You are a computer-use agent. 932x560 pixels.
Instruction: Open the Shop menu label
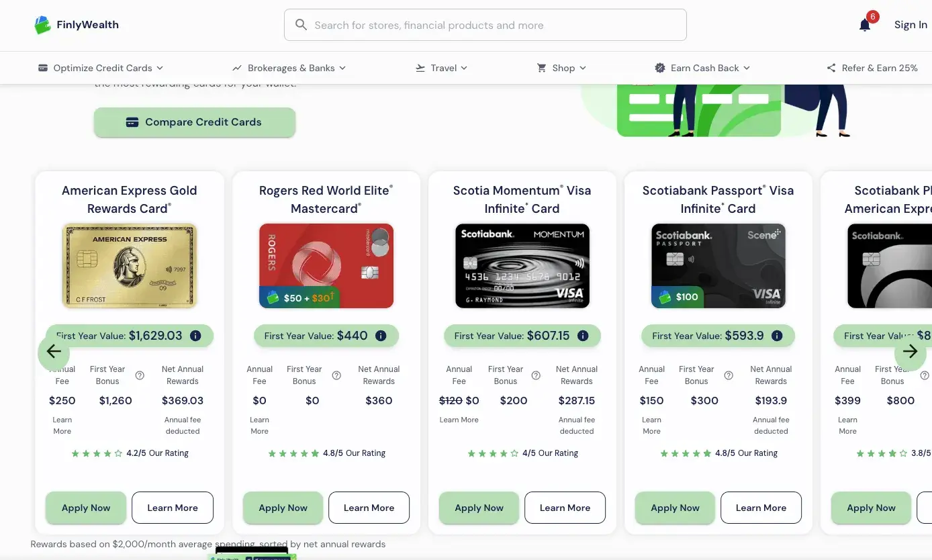pos(563,68)
